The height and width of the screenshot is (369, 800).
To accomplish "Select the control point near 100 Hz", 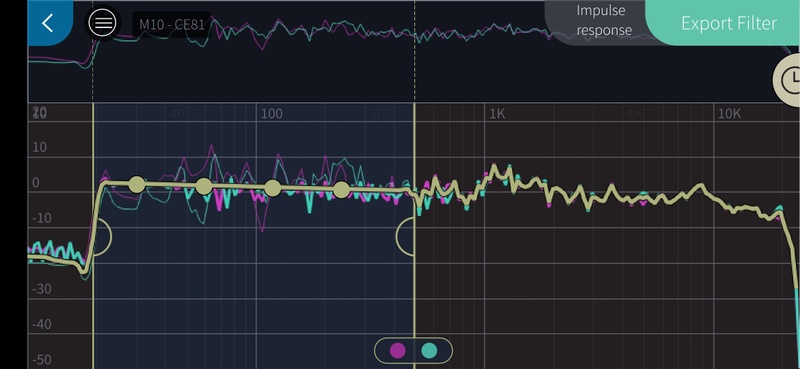I will [273, 188].
